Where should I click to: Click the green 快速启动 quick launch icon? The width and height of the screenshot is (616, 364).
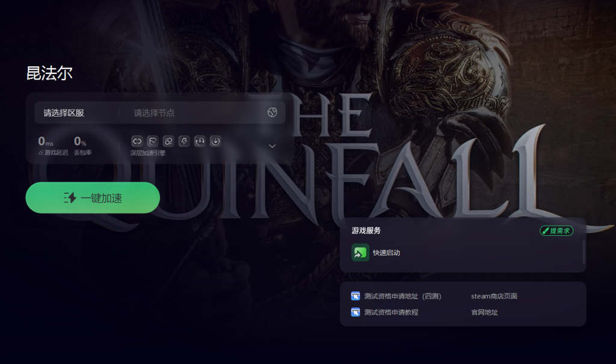[x=360, y=252]
